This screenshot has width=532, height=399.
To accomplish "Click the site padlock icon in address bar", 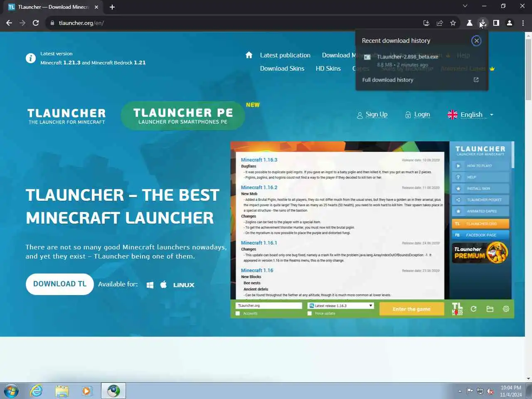I will (52, 23).
